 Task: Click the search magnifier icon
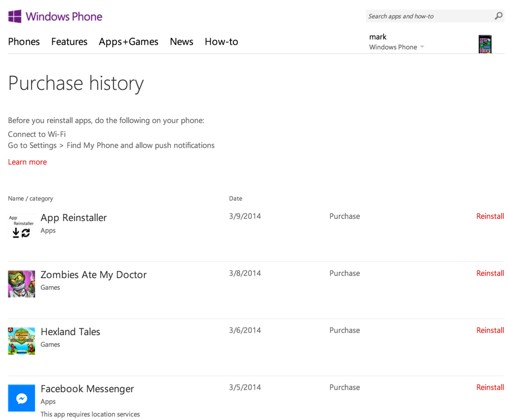[498, 16]
